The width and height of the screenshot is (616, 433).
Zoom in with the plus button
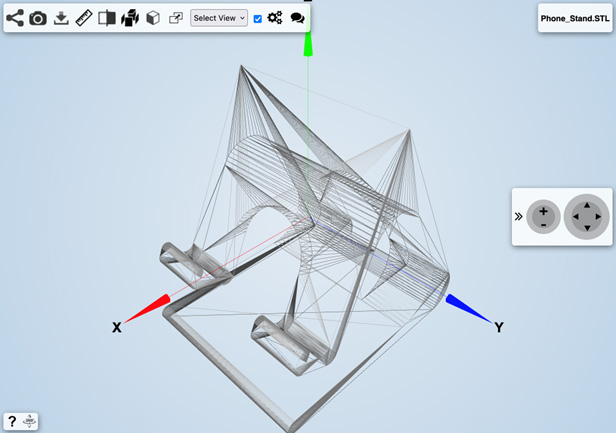543,211
